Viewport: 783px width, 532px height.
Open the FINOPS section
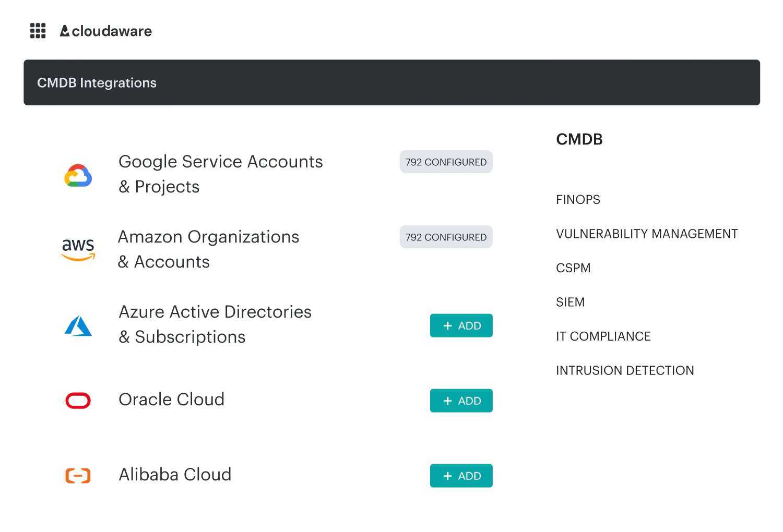pos(578,199)
